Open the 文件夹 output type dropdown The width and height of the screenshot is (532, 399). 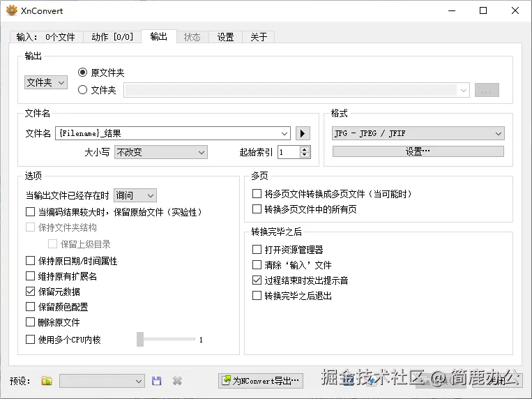(46, 82)
